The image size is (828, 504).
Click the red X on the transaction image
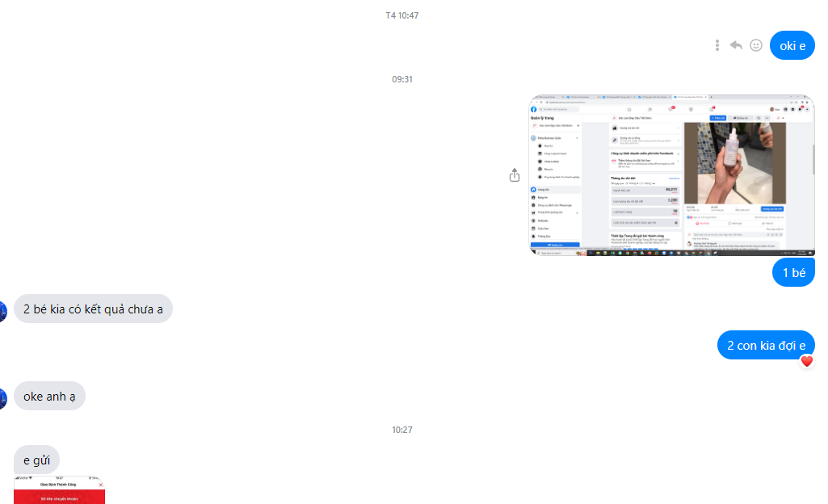point(100,485)
